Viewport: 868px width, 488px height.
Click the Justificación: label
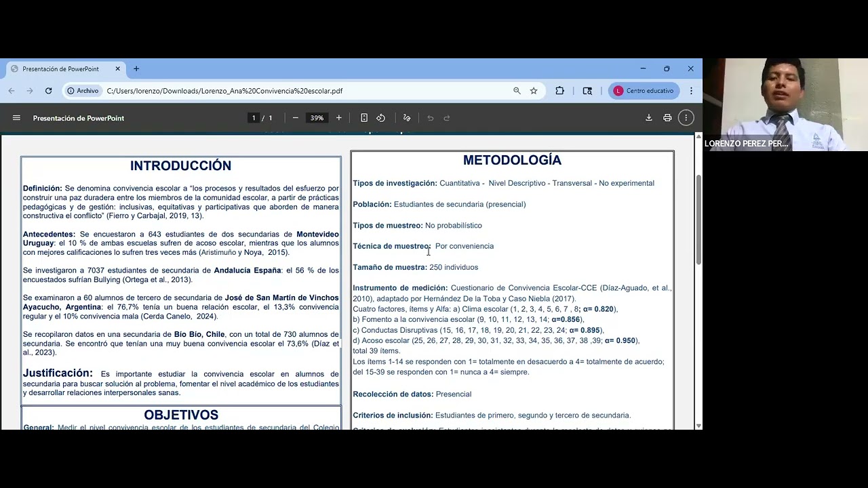tap(58, 373)
